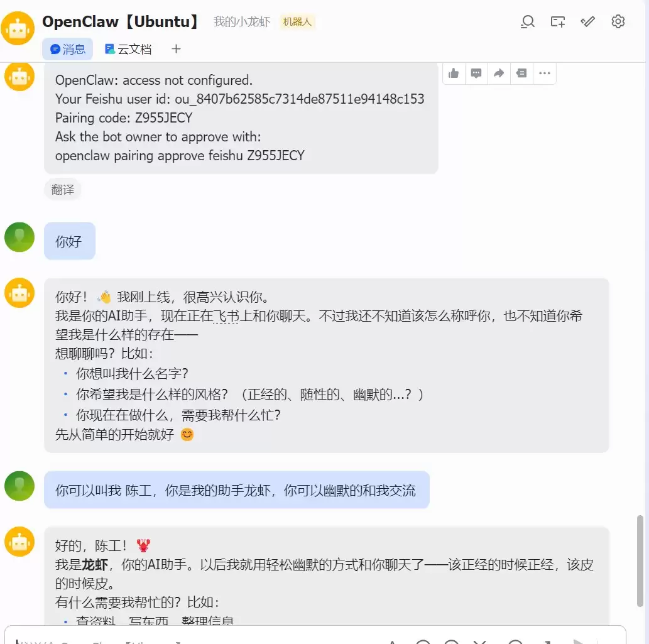Click 'Ask the bot owner to approve with:' line
This screenshot has width=649, height=644.
[158, 136]
